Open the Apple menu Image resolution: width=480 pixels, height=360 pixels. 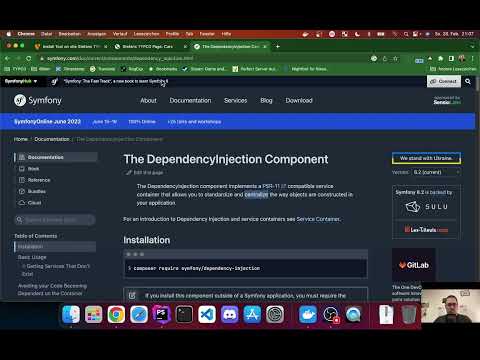(9, 34)
